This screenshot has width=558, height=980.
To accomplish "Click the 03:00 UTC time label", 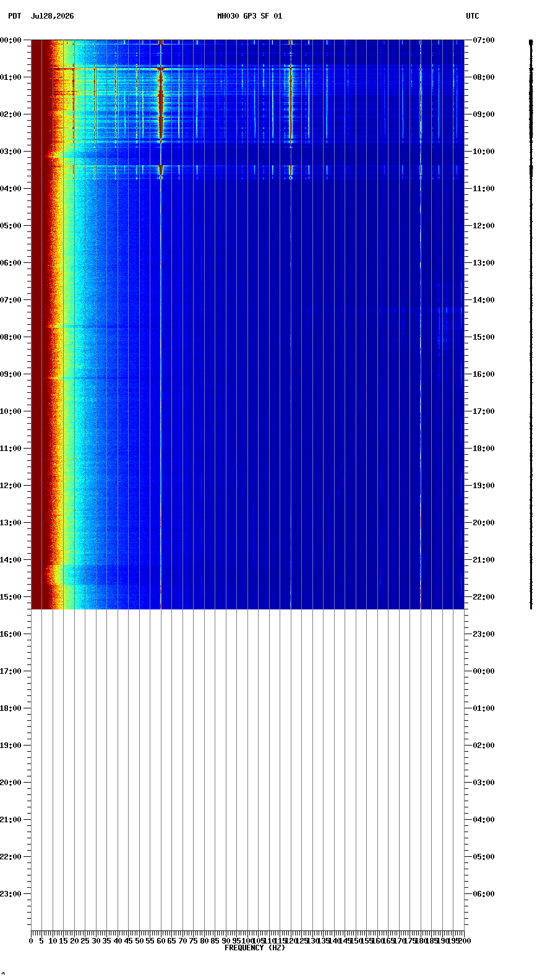I will click(484, 783).
